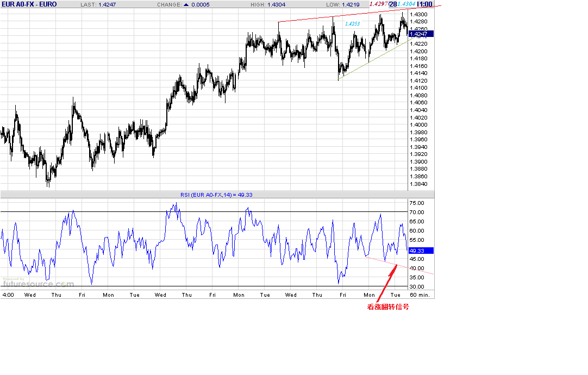This screenshot has width=588, height=375.
Task: Click the 1.4000 price axis label
Action: (418, 125)
